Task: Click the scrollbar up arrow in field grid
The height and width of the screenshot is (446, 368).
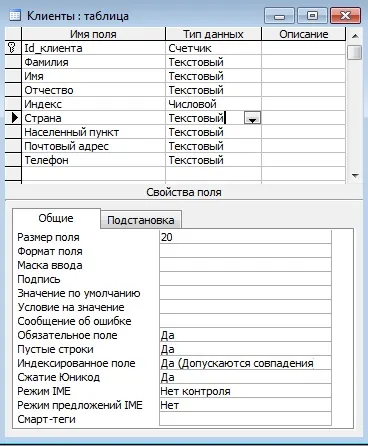Action: (x=355, y=36)
